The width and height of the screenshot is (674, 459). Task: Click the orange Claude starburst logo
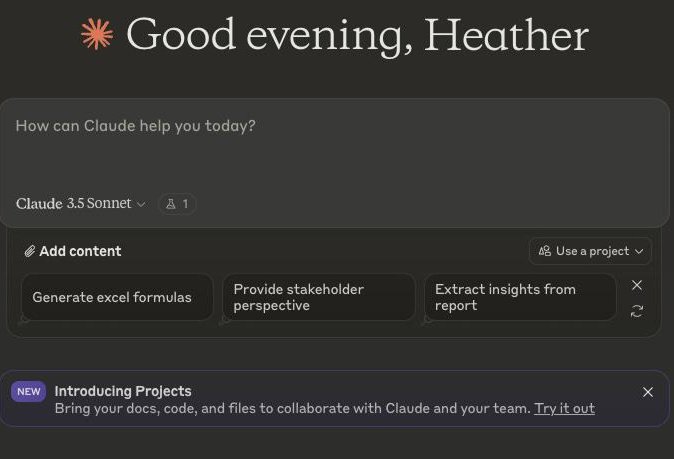[x=97, y=34]
